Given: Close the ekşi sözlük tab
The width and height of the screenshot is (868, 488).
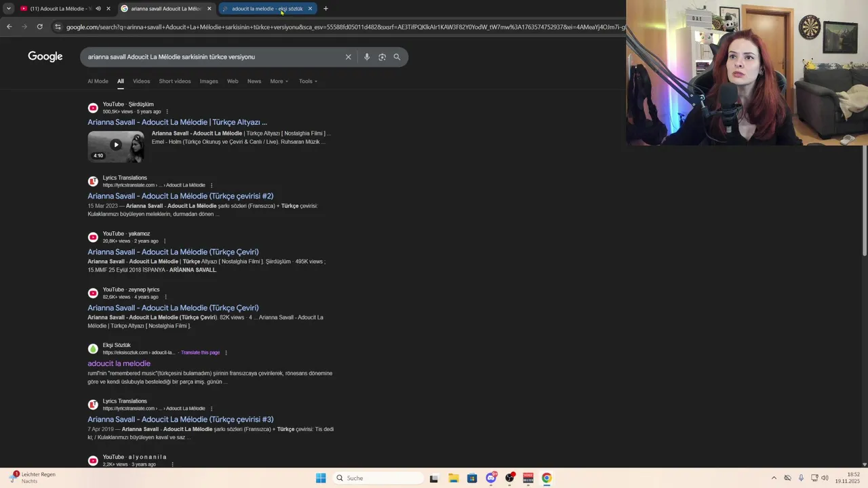Looking at the screenshot, I should click(x=310, y=9).
